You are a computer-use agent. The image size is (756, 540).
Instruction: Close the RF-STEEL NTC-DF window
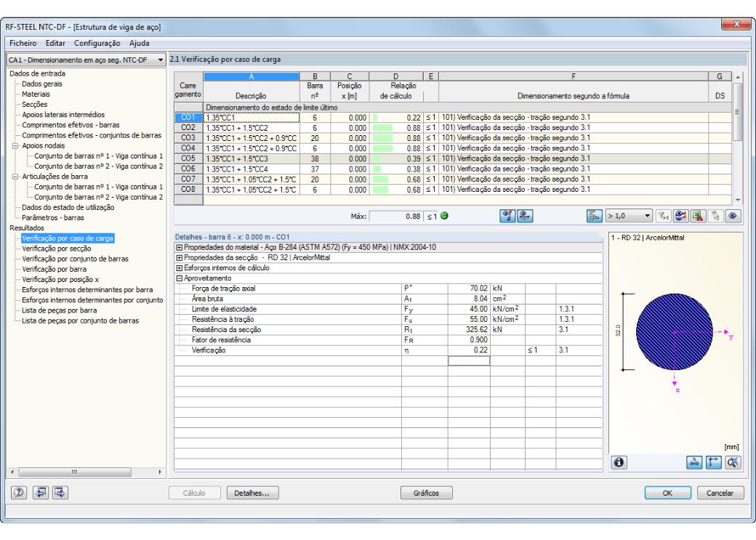(x=736, y=24)
